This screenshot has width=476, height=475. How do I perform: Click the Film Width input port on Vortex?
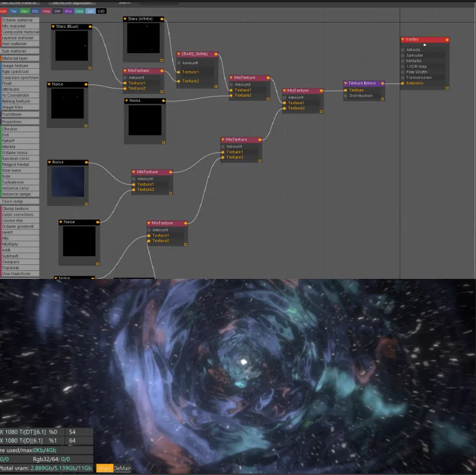pyautogui.click(x=402, y=72)
